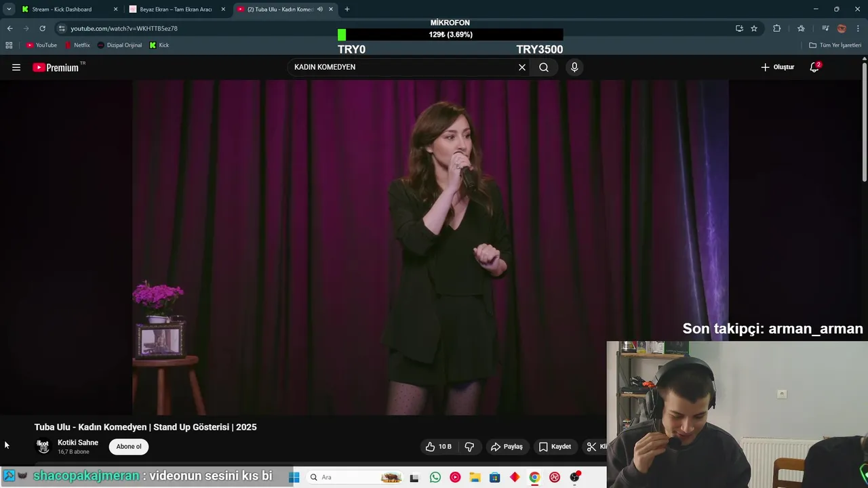Image resolution: width=868 pixels, height=488 pixels.
Task: Open the Chrome profile avatar
Action: point(842,28)
